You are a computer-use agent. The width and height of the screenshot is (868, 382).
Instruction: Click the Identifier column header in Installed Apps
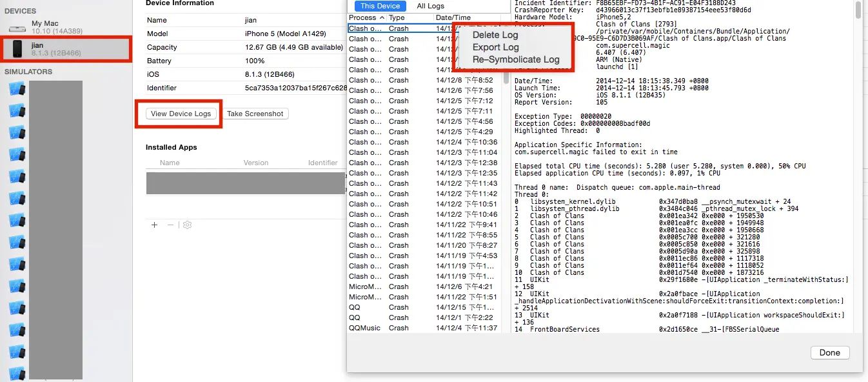(x=323, y=163)
